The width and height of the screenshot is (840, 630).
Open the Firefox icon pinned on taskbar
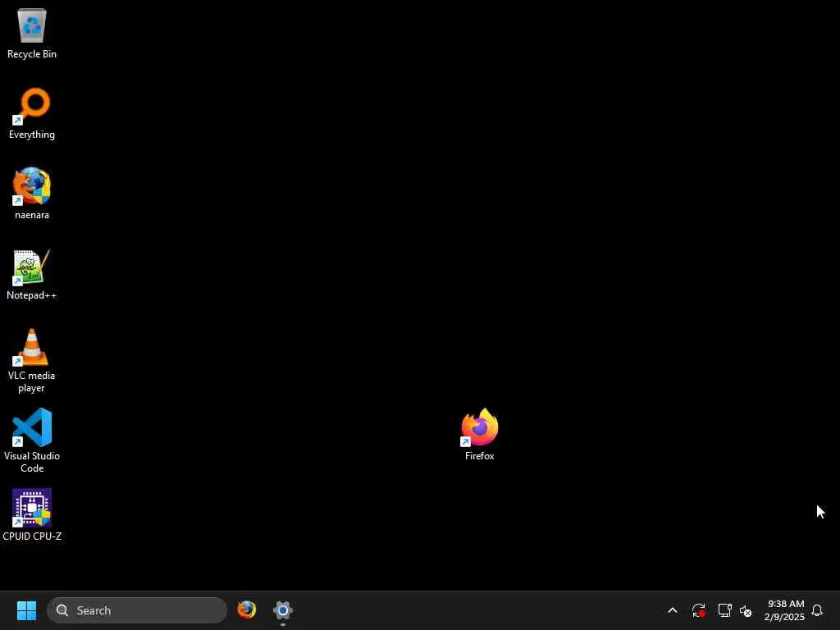click(x=246, y=610)
